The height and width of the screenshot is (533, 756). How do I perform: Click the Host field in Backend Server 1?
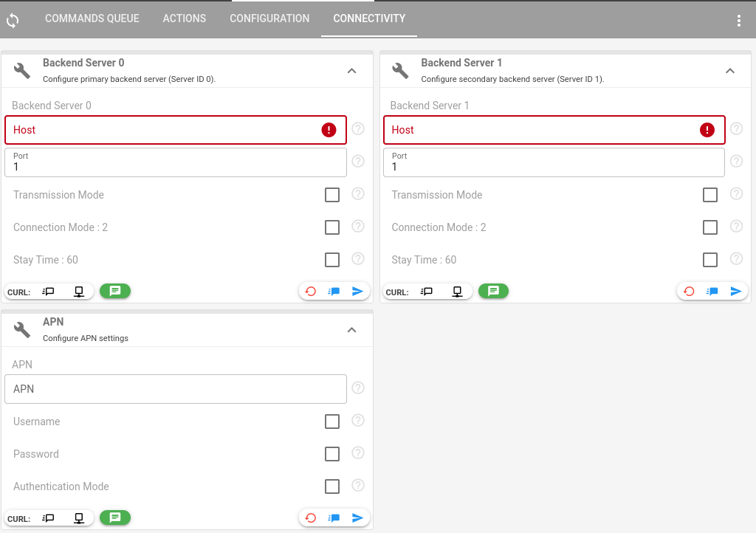(539, 130)
